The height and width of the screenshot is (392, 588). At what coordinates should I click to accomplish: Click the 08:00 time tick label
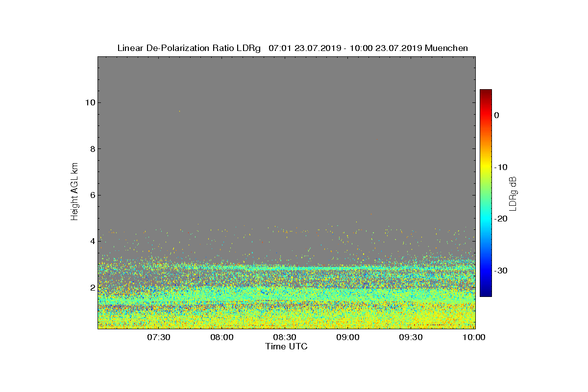tap(221, 337)
